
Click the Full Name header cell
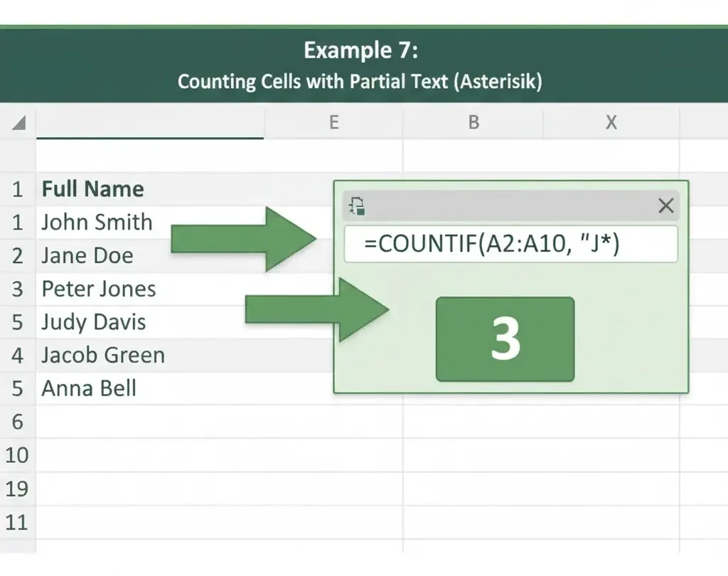point(93,189)
